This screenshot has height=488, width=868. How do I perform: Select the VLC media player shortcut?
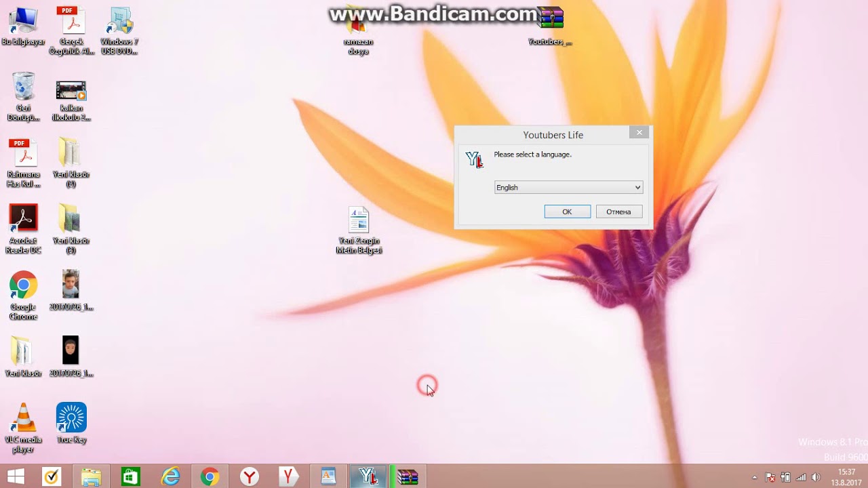point(23,428)
